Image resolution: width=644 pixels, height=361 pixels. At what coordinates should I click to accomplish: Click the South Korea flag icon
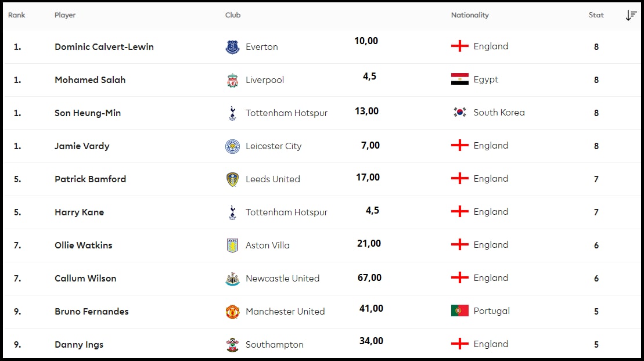[459, 112]
